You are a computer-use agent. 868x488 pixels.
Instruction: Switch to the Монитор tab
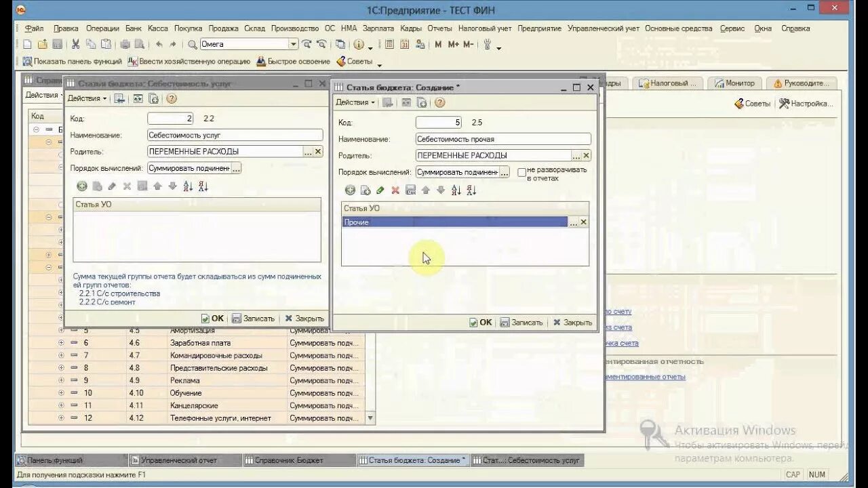(x=734, y=83)
